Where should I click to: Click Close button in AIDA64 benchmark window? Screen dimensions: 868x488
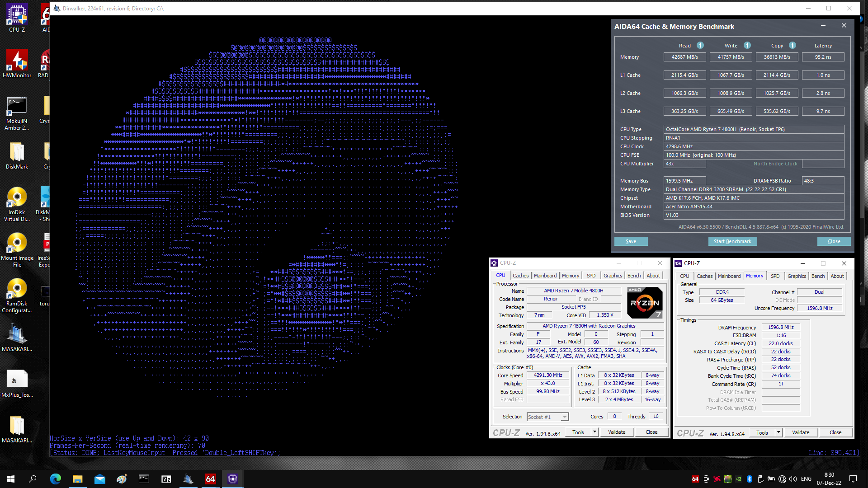(834, 241)
